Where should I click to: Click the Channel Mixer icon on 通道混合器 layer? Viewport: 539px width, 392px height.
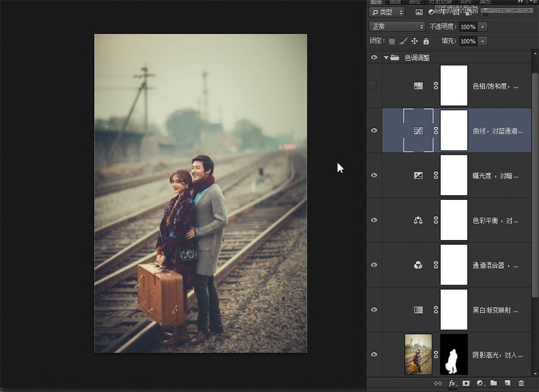pos(418,265)
